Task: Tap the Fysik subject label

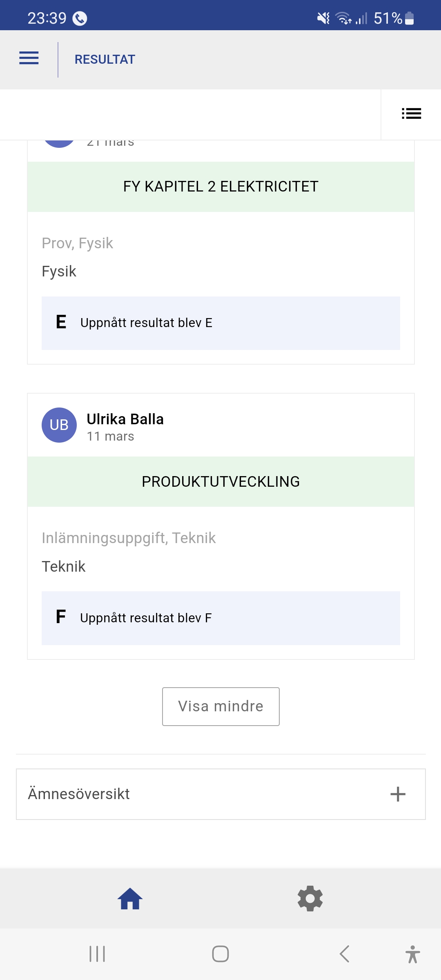Action: (59, 272)
